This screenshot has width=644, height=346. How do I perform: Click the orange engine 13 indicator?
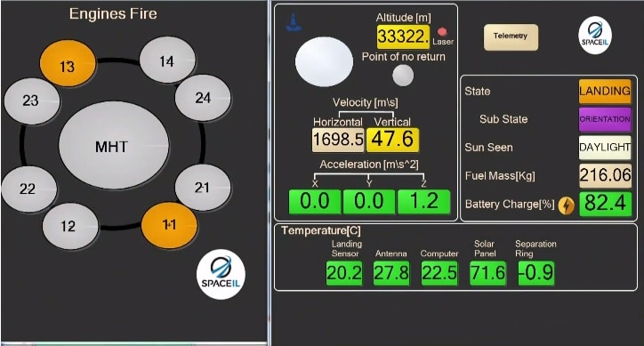coord(68,64)
